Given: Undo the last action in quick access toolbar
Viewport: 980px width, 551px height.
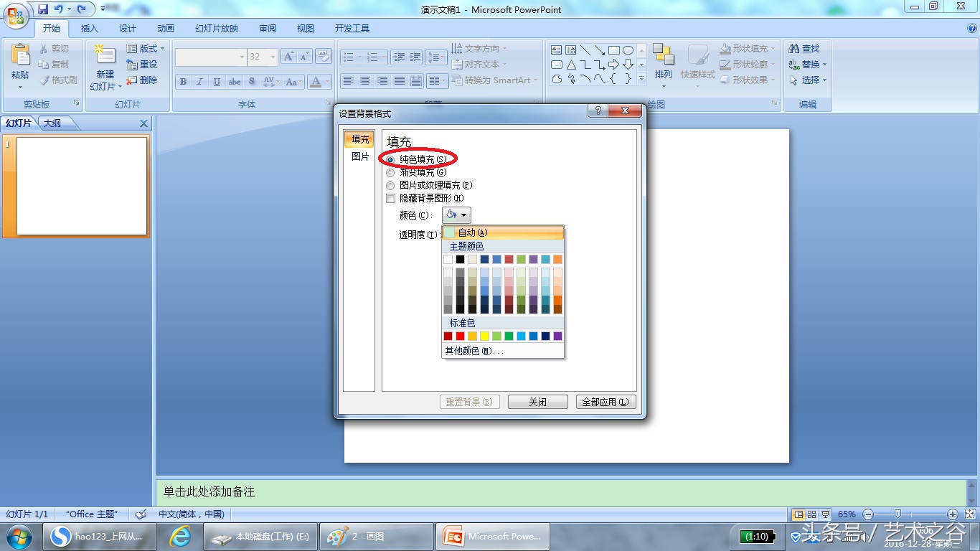Looking at the screenshot, I should (x=58, y=9).
